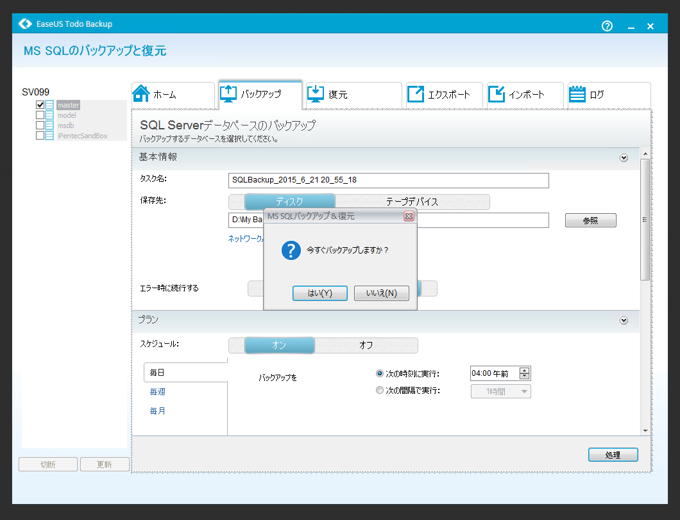
Task: Collapse the プラン section
Action: (624, 321)
